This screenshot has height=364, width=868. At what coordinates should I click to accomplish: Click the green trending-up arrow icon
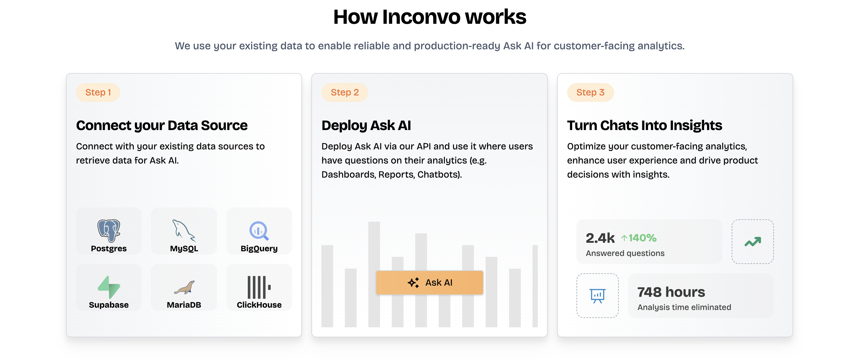pos(752,242)
